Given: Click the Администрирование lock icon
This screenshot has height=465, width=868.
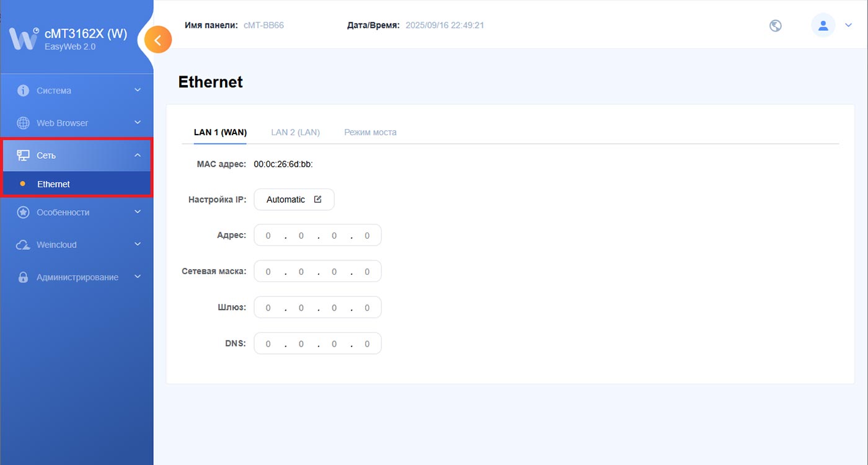Looking at the screenshot, I should [24, 277].
